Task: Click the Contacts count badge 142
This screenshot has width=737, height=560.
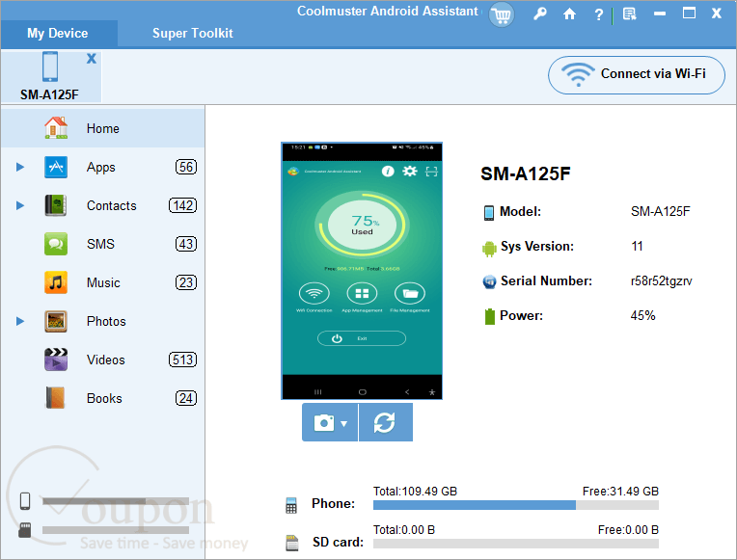Action: pos(183,205)
